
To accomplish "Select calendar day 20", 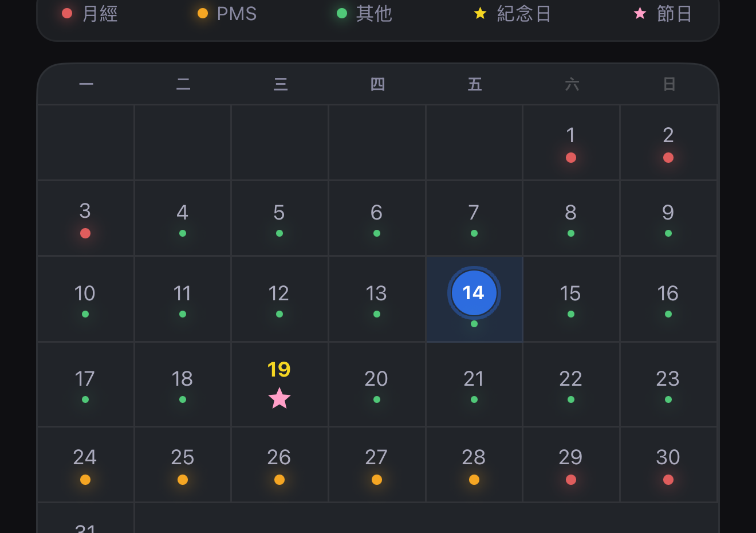I will tap(377, 384).
